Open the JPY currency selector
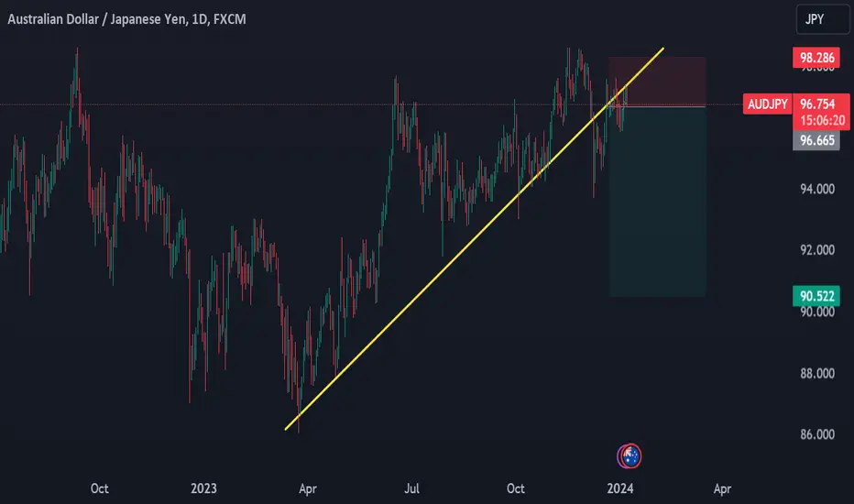The width and height of the screenshot is (854, 504). 823,19
